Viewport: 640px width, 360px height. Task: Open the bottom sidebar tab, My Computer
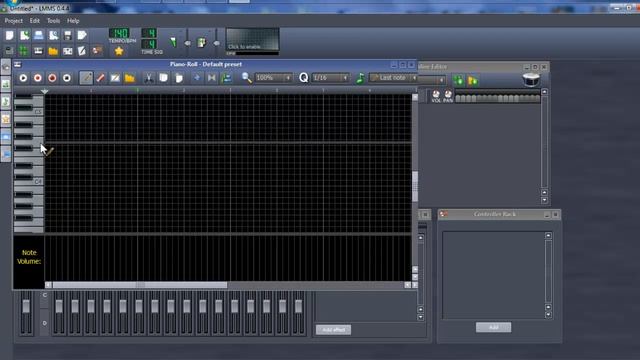pos(6,154)
